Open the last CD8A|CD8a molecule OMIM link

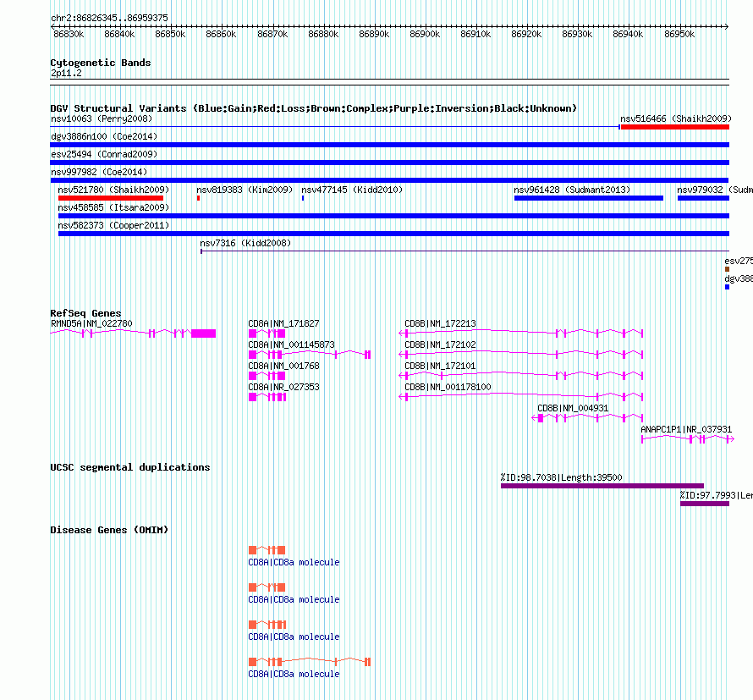[x=294, y=674]
